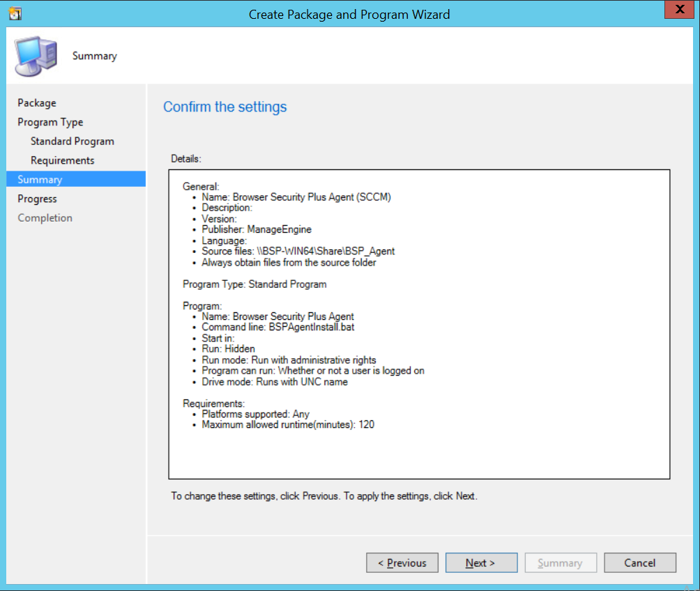Click 'Program can run: Whether or not a user is logged on'

click(x=313, y=371)
